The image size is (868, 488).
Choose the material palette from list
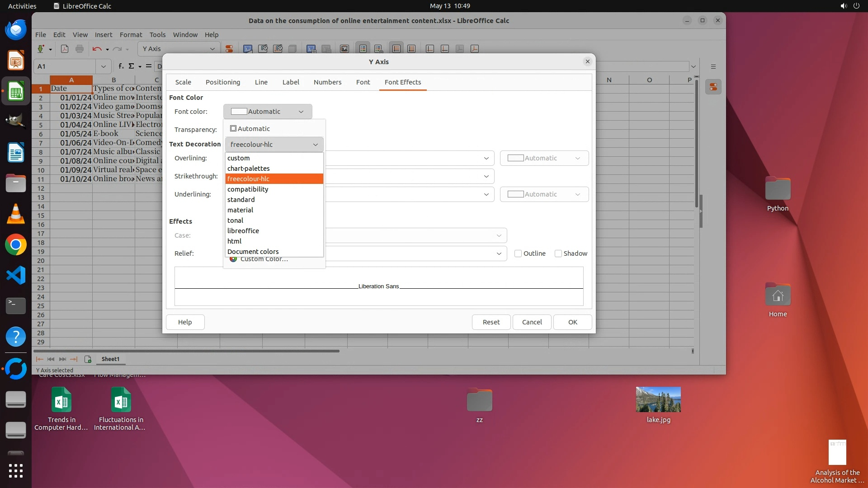click(x=240, y=210)
